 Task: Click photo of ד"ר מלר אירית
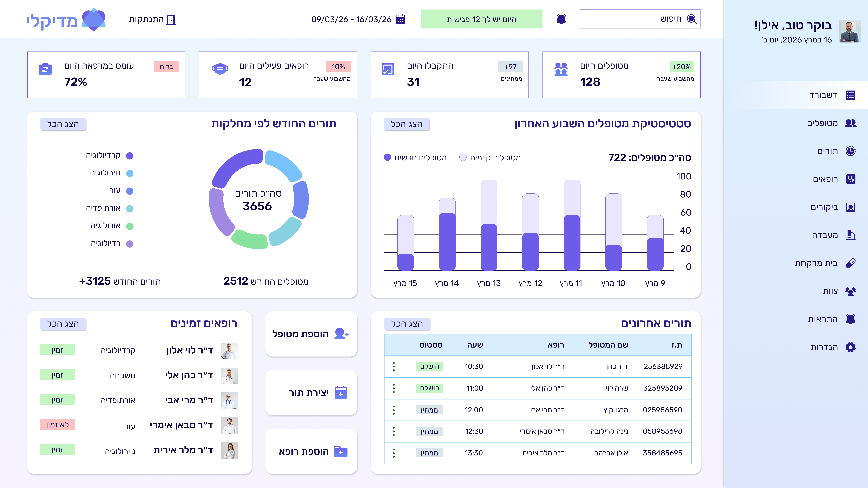click(x=229, y=451)
